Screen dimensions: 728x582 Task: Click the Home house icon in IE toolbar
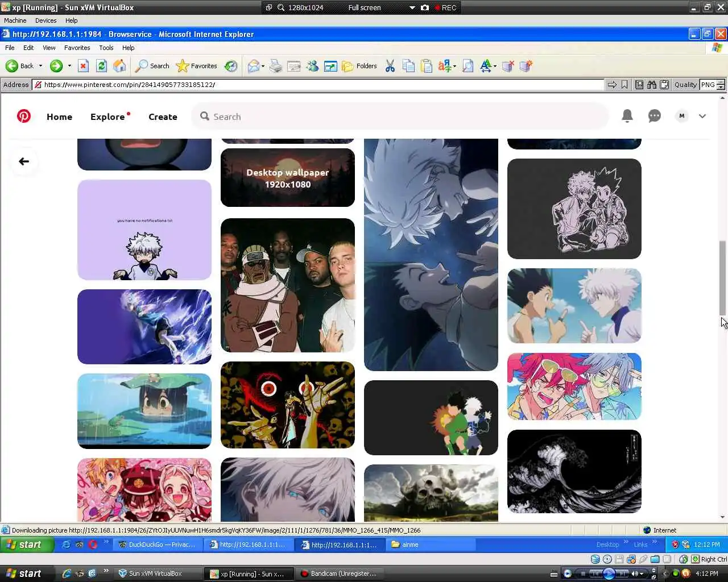click(119, 66)
